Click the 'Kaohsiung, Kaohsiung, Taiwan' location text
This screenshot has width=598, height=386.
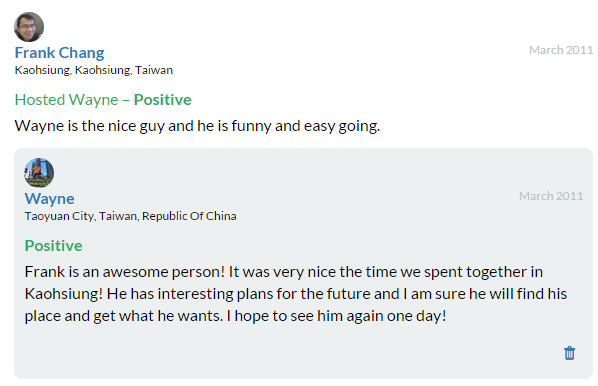(94, 70)
